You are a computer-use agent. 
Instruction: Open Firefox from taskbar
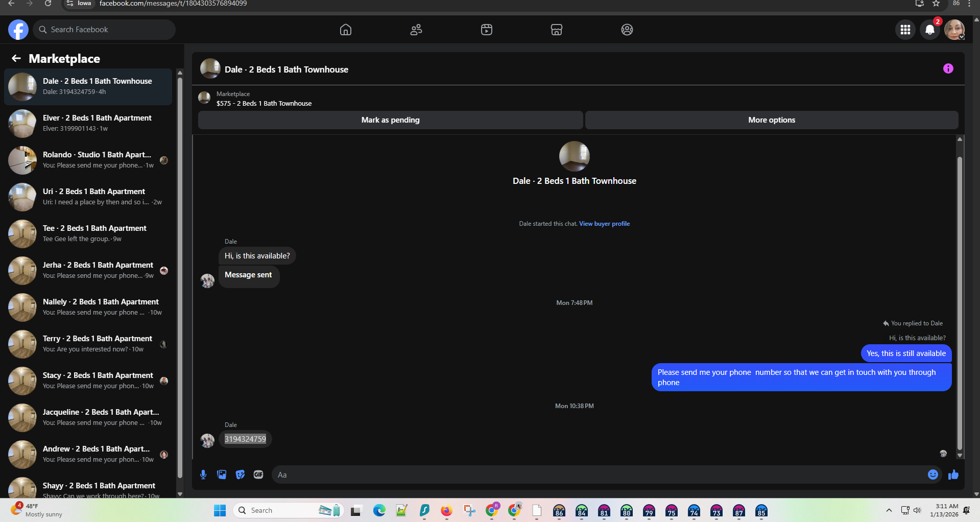click(447, 510)
